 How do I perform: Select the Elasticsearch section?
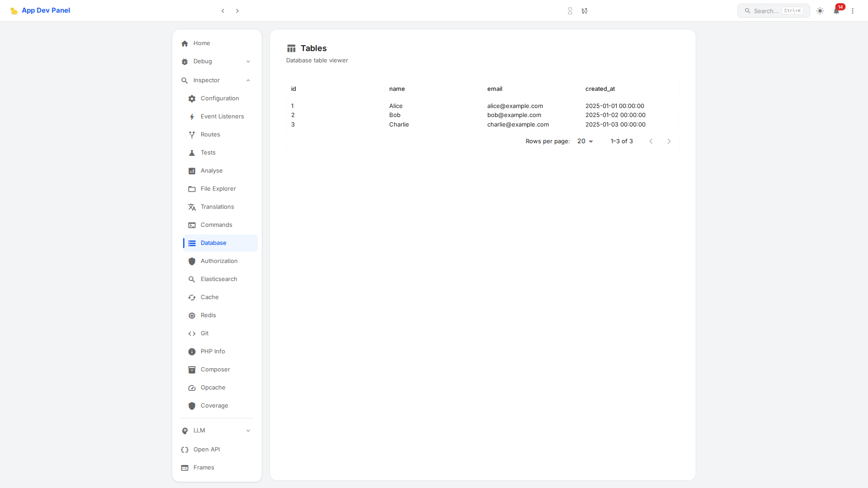point(219,279)
